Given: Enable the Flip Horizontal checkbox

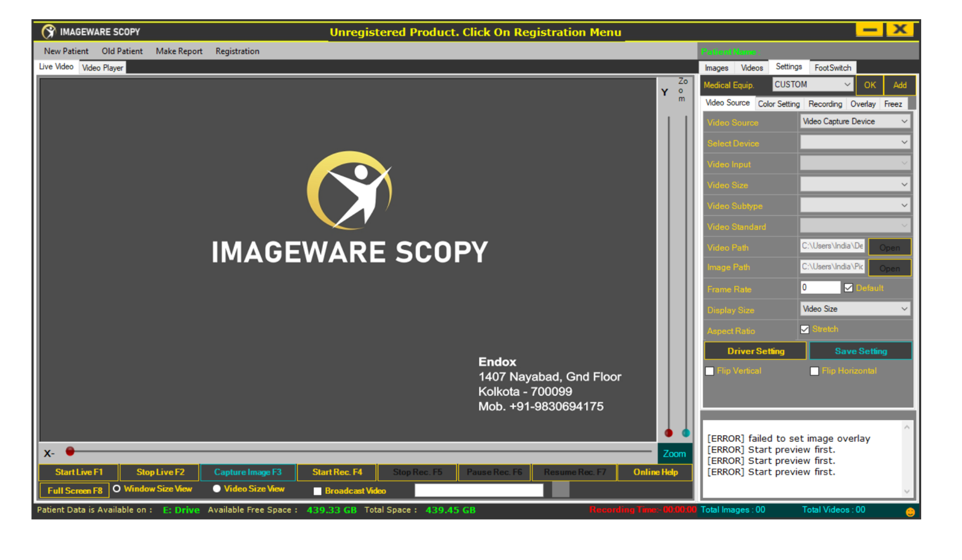Looking at the screenshot, I should (814, 371).
